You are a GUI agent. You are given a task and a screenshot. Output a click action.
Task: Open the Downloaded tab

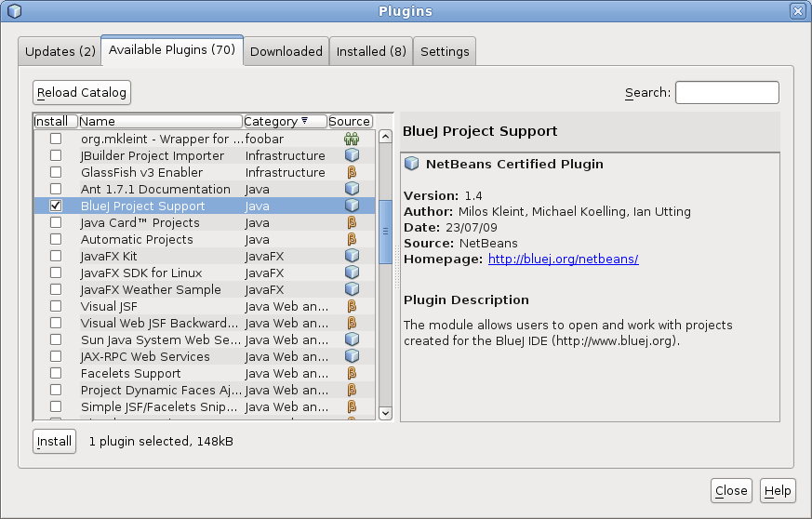tap(286, 51)
